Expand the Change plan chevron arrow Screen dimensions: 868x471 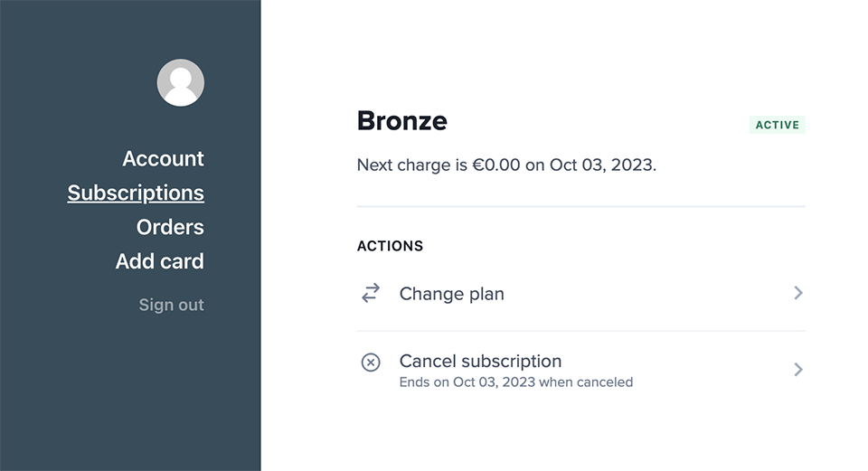797,293
